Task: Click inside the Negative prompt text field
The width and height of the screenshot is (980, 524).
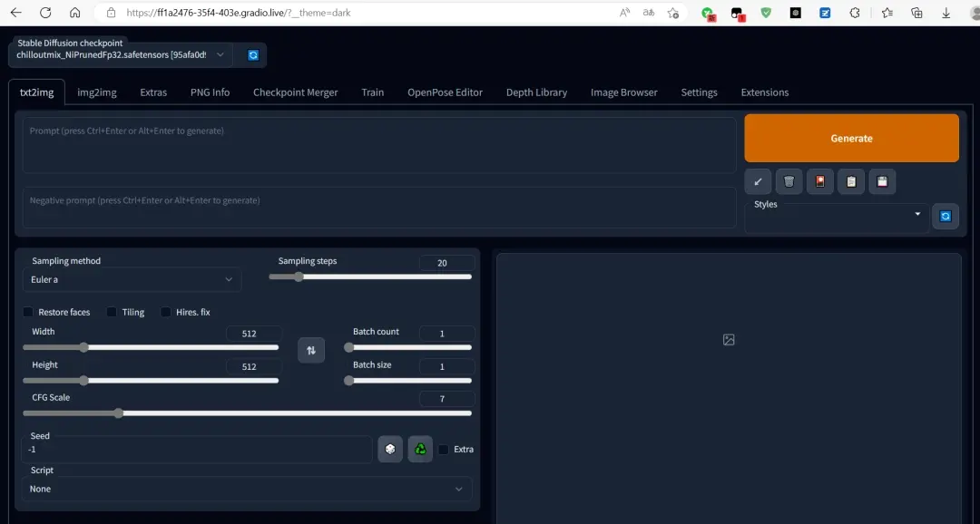Action: [x=378, y=208]
